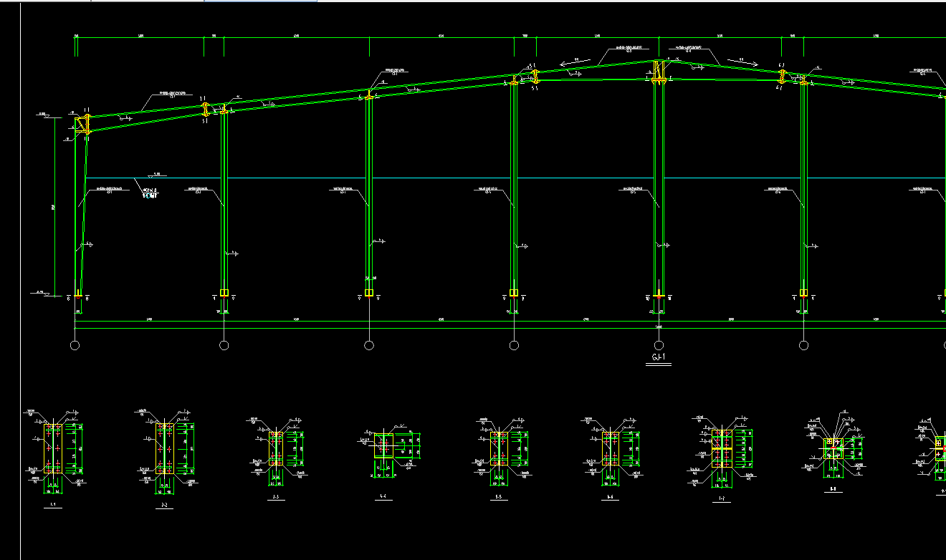946x560 pixels.
Task: Select the 5-5 section label
Action: [x=498, y=496]
